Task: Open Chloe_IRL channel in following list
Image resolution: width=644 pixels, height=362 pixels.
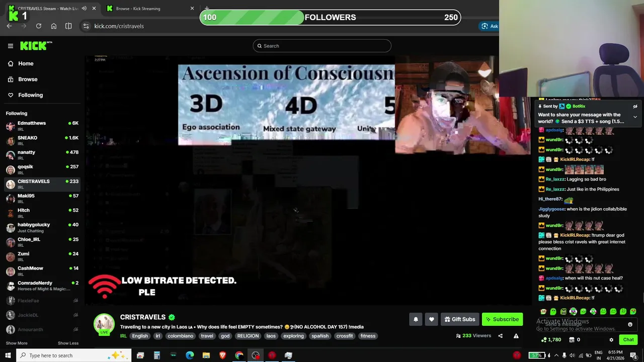Action: click(x=42, y=242)
